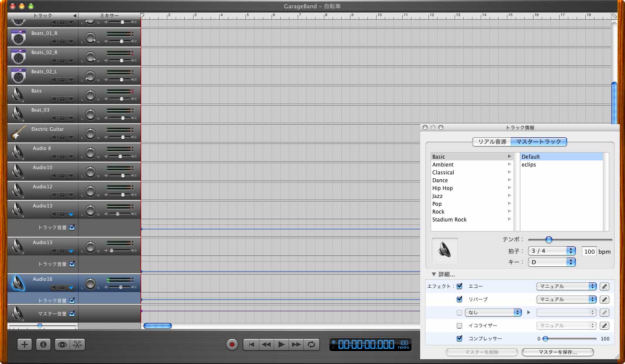Click the Beats_02_R track's amp icon
This screenshot has width=625, height=364.
[18, 56]
